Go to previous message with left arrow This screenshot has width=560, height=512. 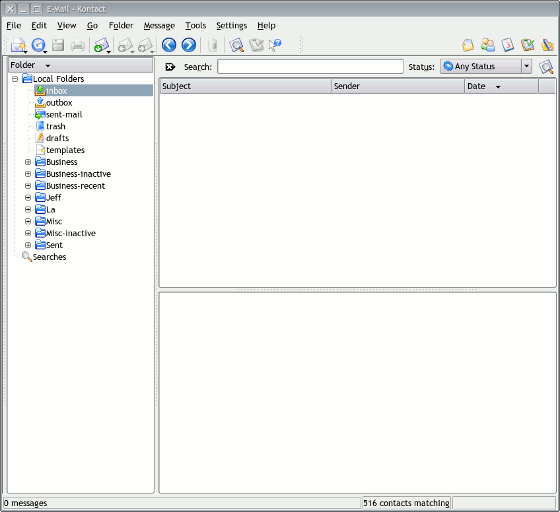[169, 45]
